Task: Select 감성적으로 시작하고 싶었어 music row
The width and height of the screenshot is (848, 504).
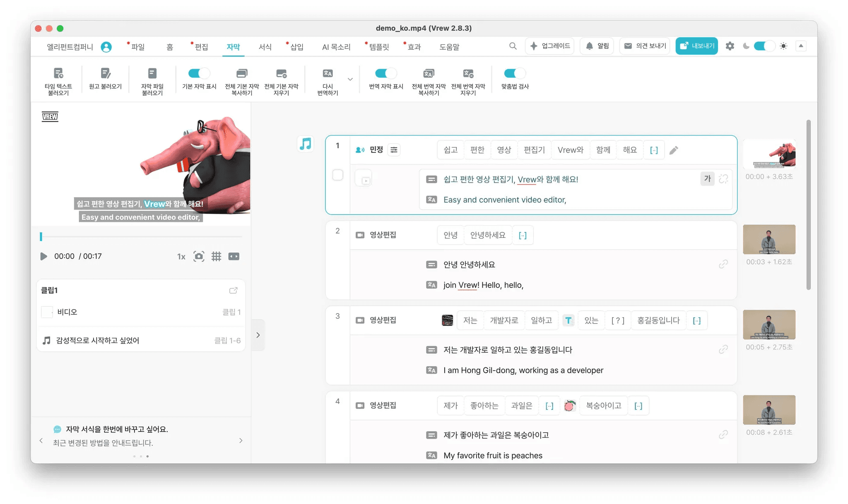Action: click(141, 340)
